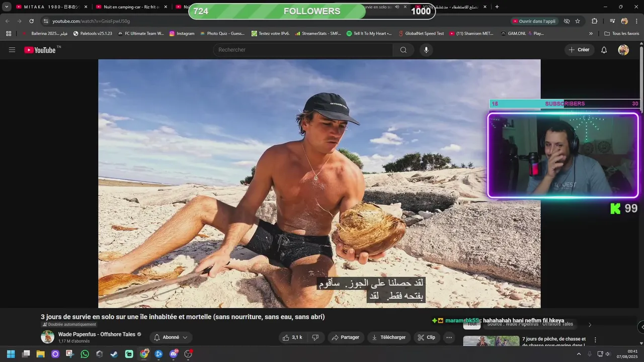
Task: Click the volume icon in system tray
Action: [608, 354]
